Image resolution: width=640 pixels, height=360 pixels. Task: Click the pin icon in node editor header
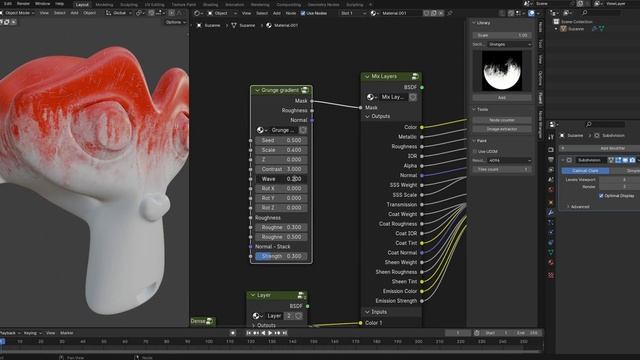point(450,13)
